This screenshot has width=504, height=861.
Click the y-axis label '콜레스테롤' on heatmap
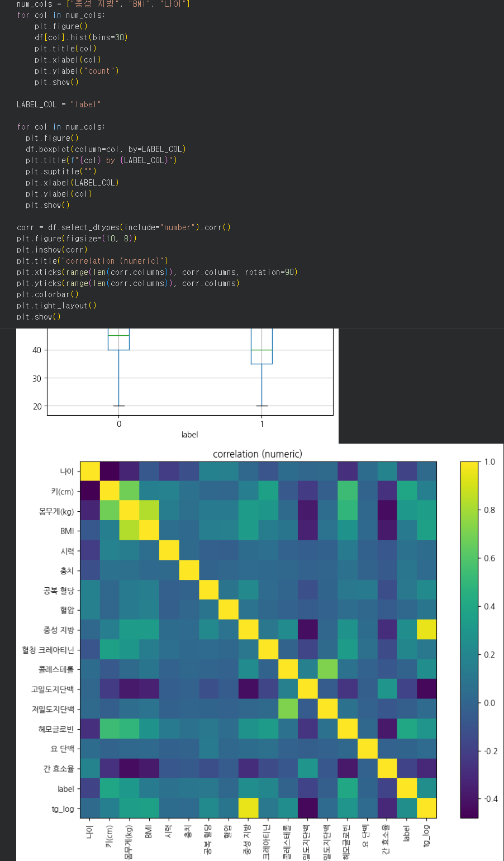tap(56, 670)
